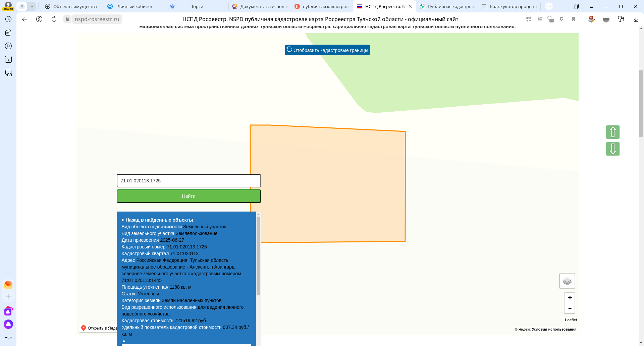The width and height of the screenshot is (644, 346).
Task: Open the browser downloads icon
Action: [x=635, y=19]
